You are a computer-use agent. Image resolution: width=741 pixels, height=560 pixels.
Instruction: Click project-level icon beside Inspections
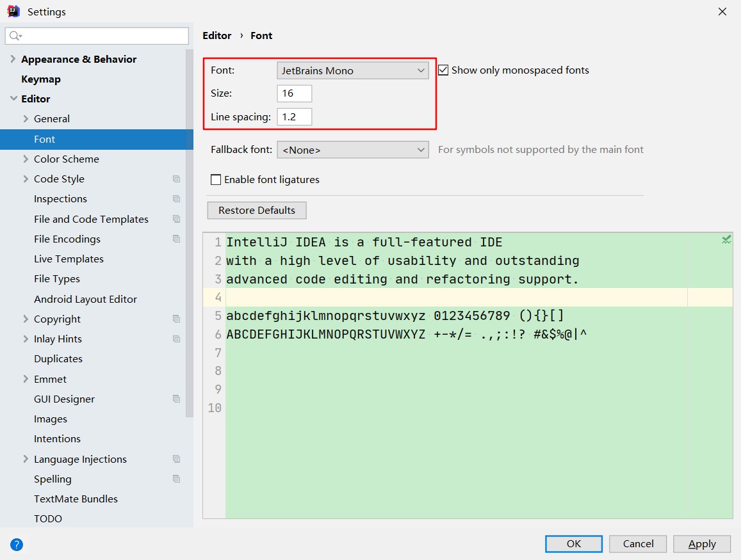coord(177,199)
